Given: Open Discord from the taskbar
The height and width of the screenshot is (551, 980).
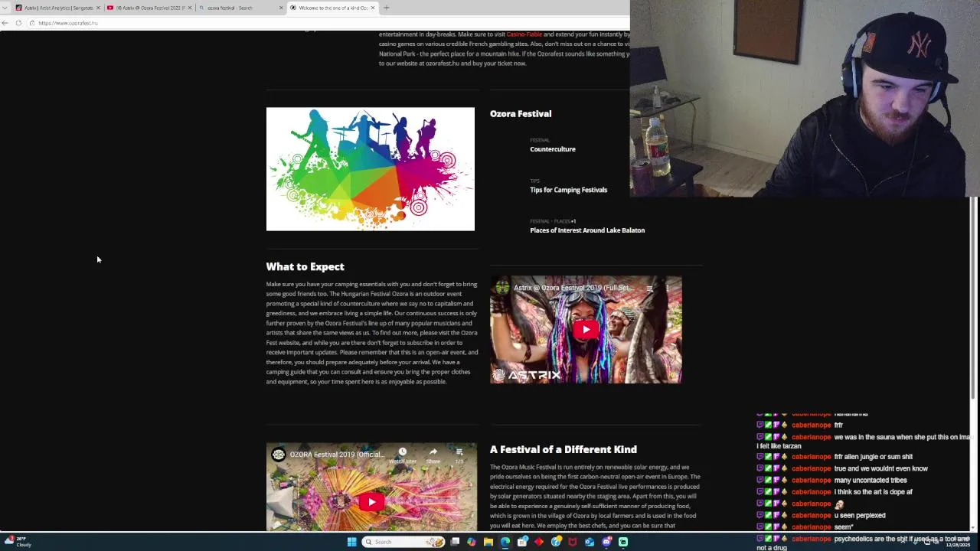Looking at the screenshot, I should tap(606, 542).
